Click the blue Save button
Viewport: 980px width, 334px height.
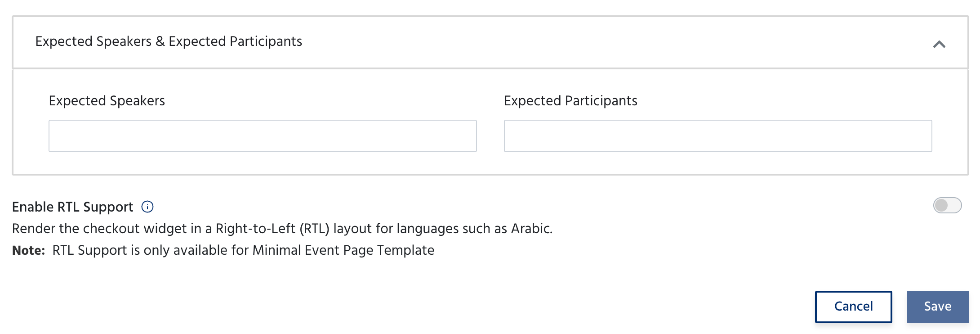[938, 307]
